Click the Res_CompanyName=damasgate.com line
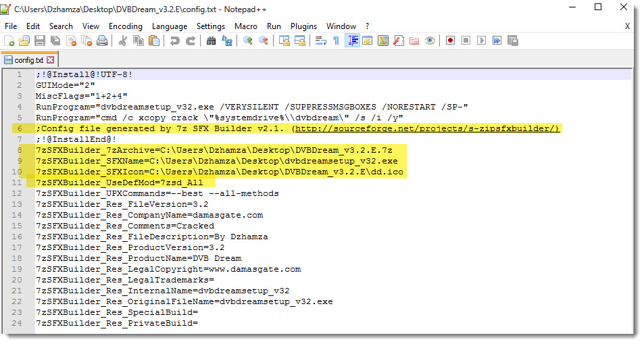 149,215
